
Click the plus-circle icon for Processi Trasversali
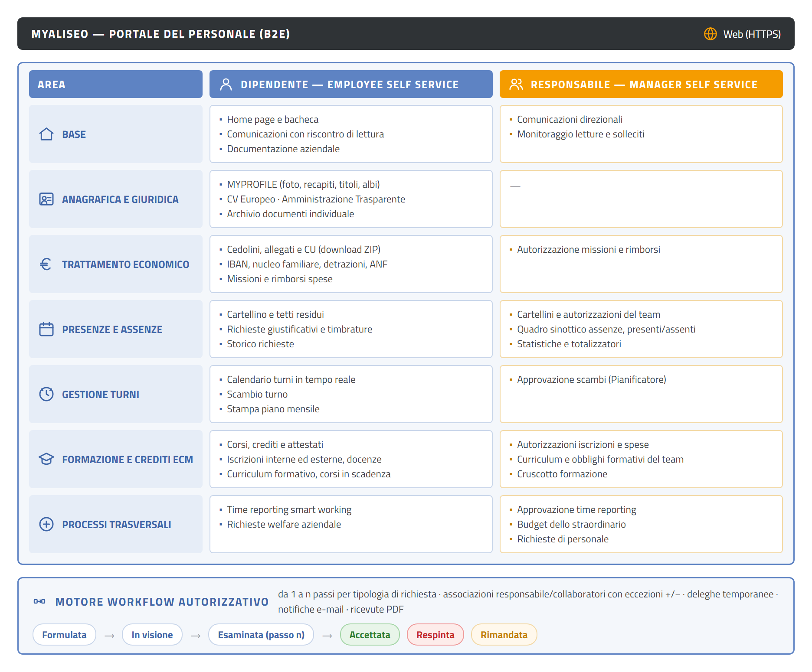46,525
